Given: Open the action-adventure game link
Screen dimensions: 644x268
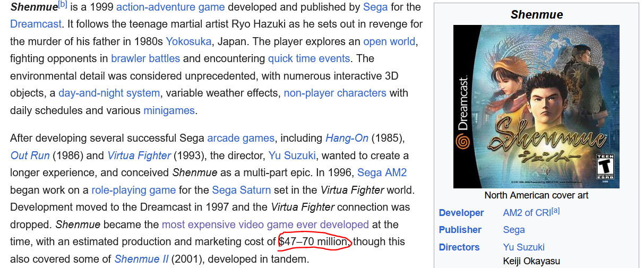Looking at the screenshot, I should click(170, 7).
